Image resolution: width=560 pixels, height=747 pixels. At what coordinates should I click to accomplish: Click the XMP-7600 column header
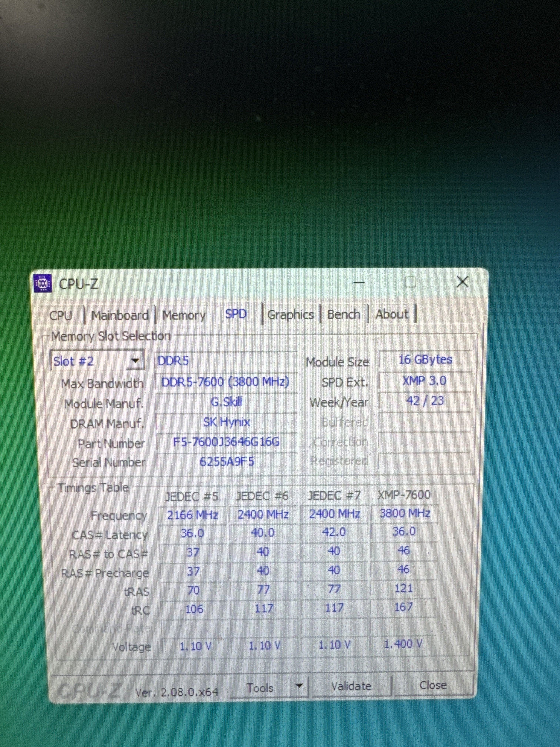[x=404, y=495]
